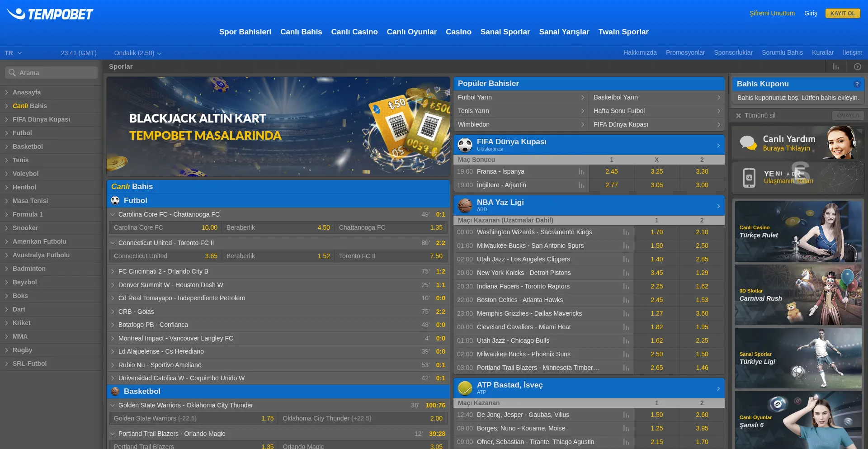Open Sanal Sporlar Türkiye Ligi thumbnail
The image size is (868, 449).
pyautogui.click(x=798, y=358)
